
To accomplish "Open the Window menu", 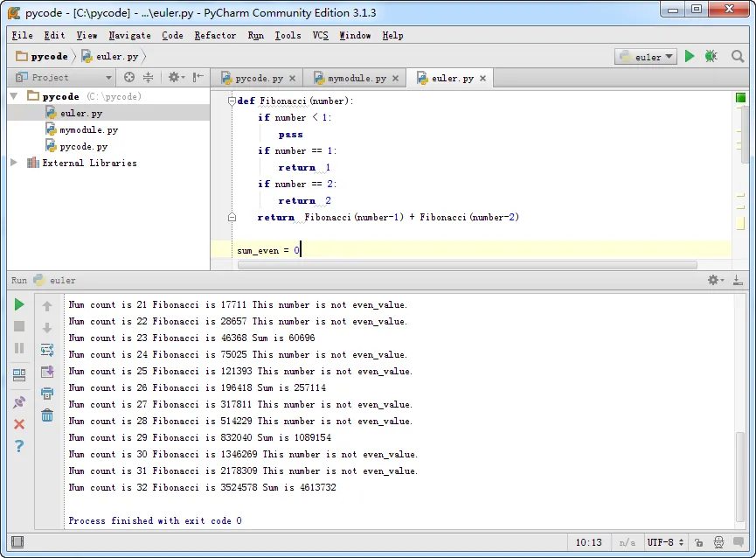I will (x=355, y=35).
